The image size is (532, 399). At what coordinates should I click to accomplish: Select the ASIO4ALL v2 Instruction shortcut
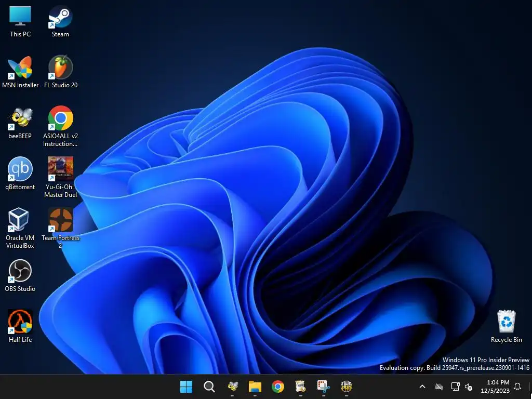pyautogui.click(x=60, y=127)
